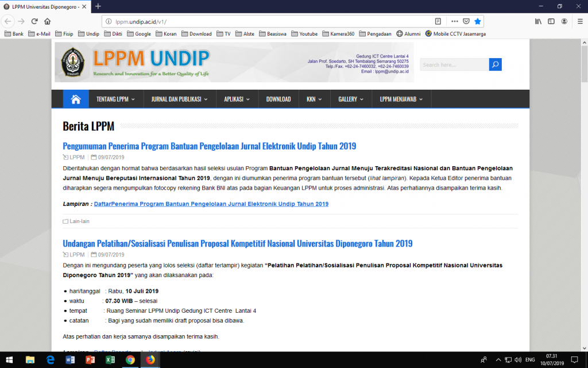
Task: Click the Search here input field
Action: [x=454, y=64]
